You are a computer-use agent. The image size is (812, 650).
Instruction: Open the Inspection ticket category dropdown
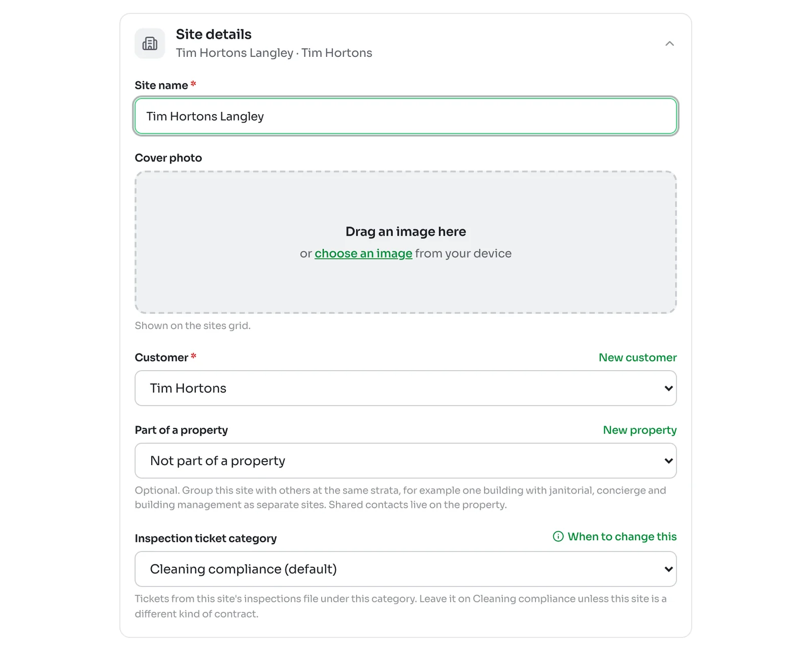pos(405,569)
